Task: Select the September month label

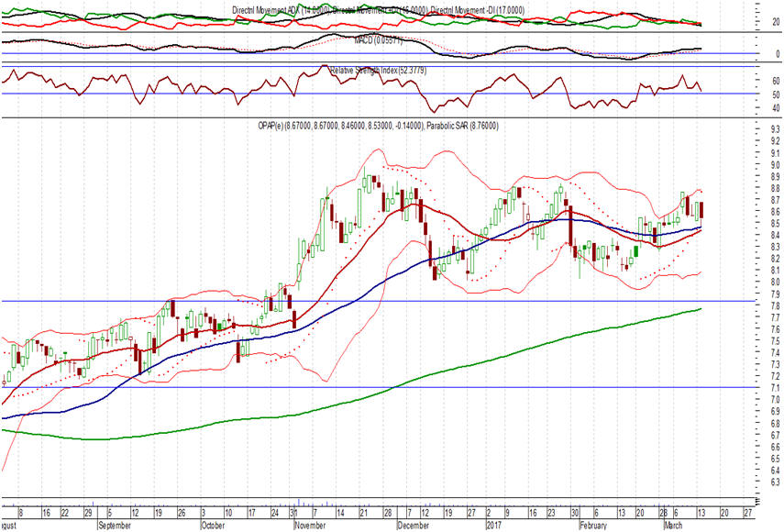Action: tap(115, 526)
